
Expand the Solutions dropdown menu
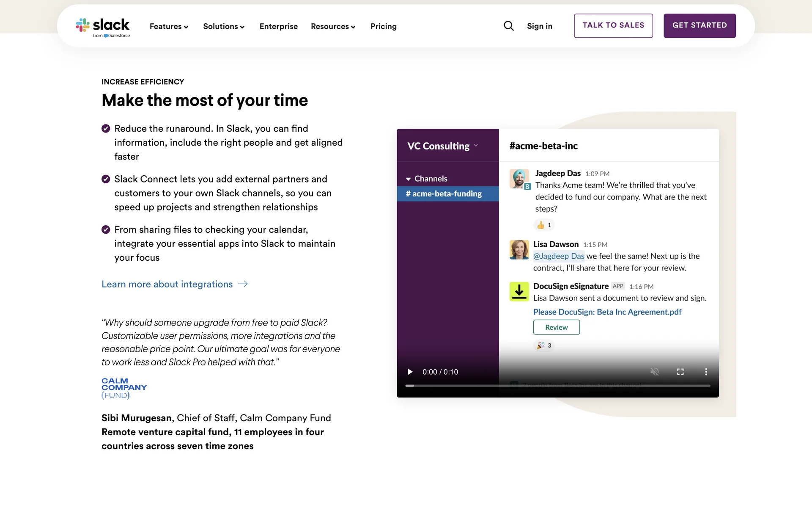[224, 26]
